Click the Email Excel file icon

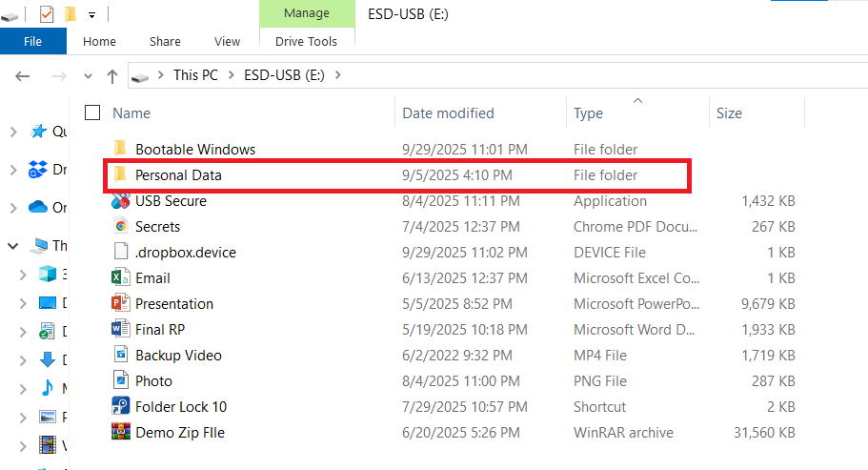click(121, 277)
